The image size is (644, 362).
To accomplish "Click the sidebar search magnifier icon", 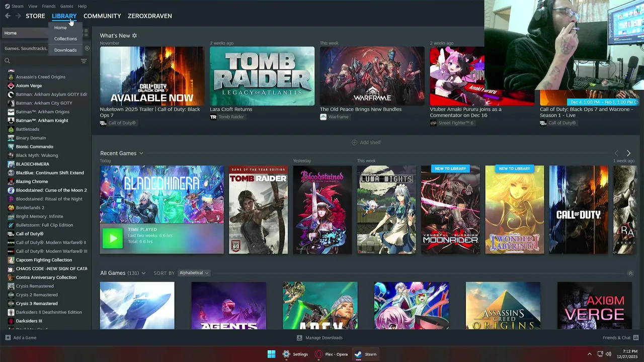I will pos(7,61).
